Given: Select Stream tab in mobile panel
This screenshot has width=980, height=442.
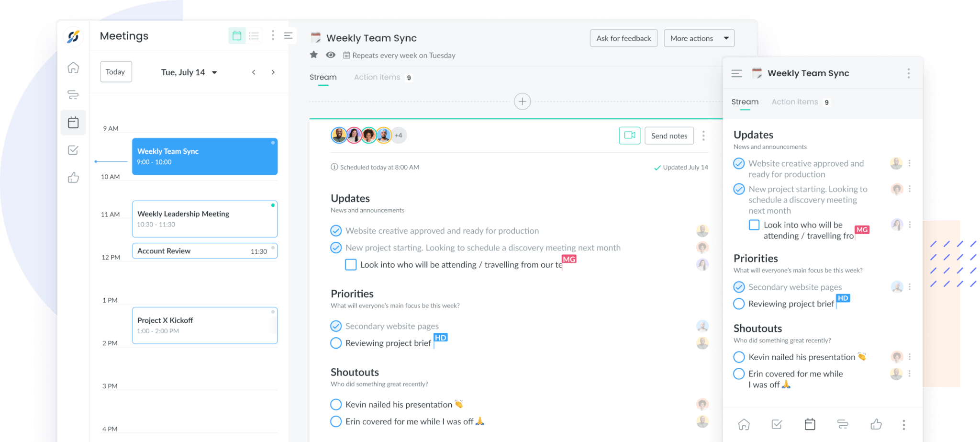Looking at the screenshot, I should coord(745,102).
